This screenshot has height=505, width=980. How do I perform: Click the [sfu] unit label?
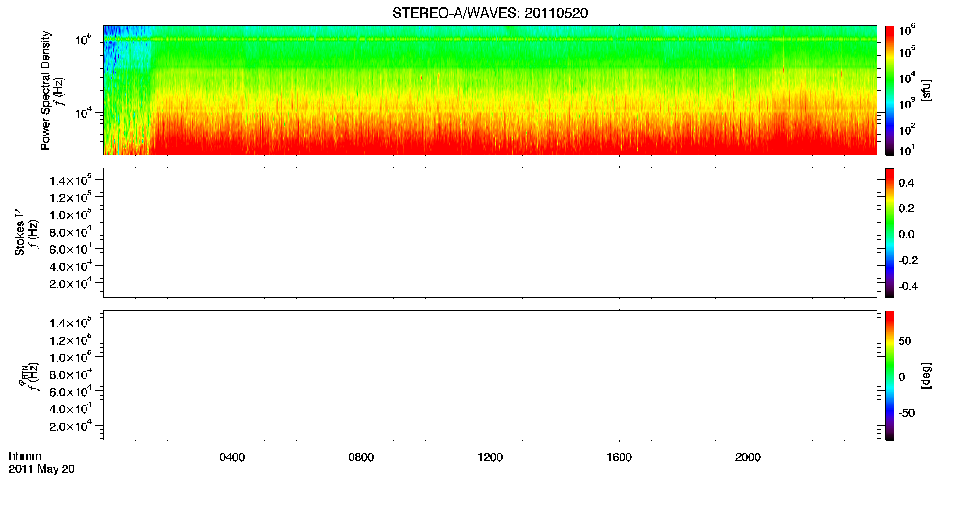pos(926,90)
